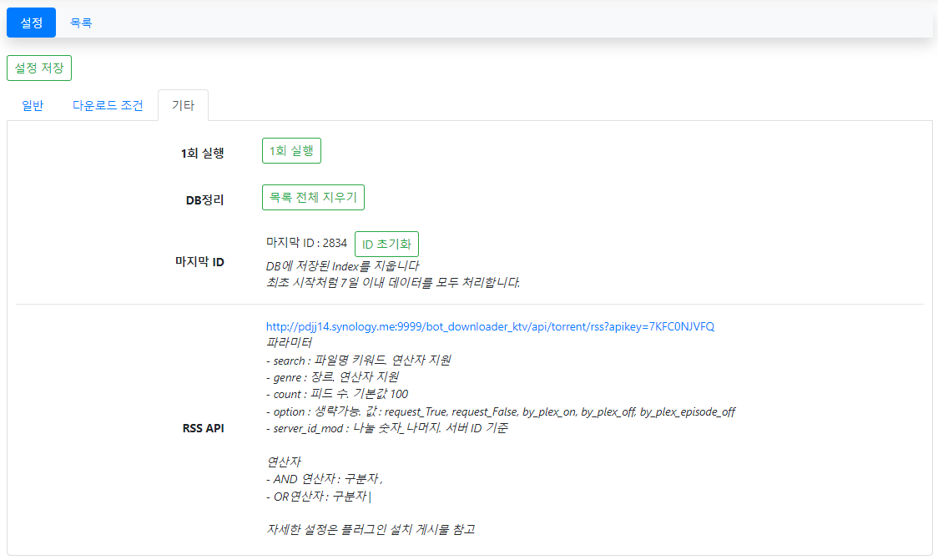This screenshot has width=938, height=560.
Task: Open the 다운로드 조건 tab
Action: click(x=108, y=105)
